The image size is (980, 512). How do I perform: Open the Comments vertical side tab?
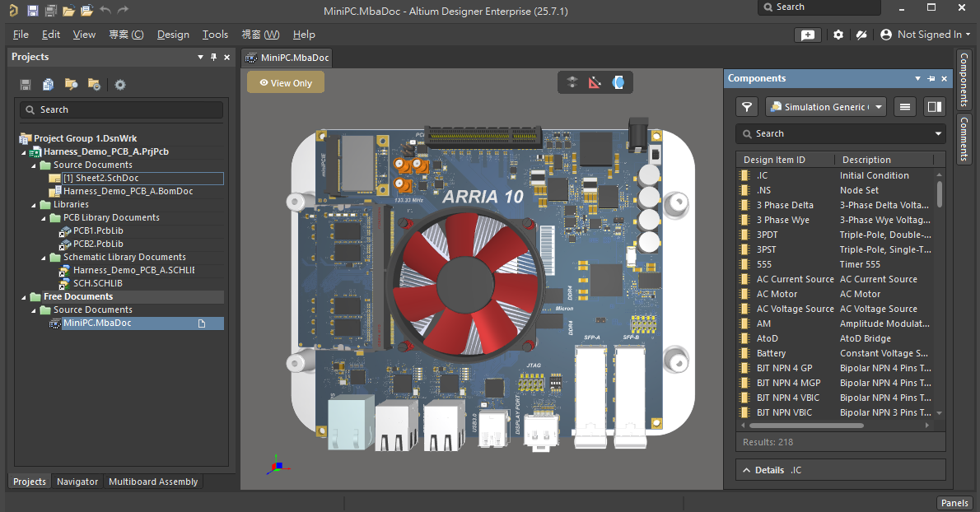click(964, 138)
